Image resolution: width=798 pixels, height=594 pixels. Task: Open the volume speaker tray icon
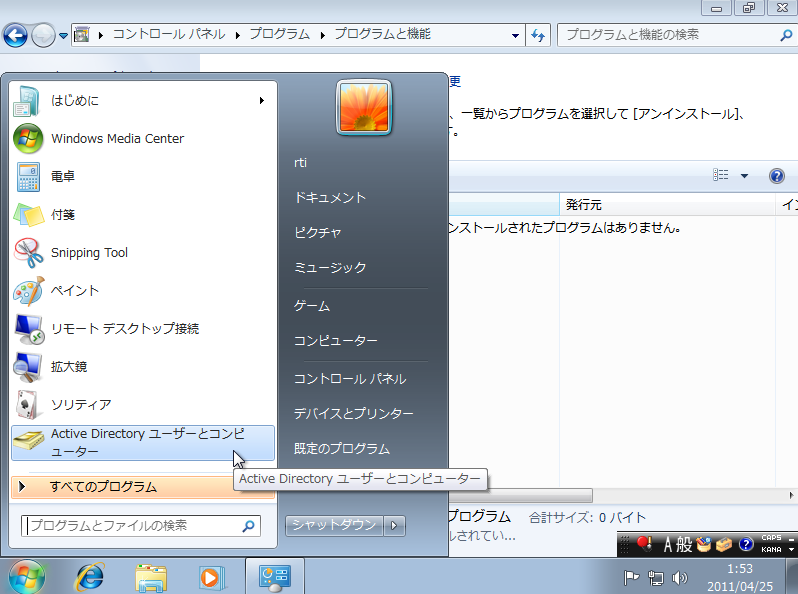(x=679, y=578)
